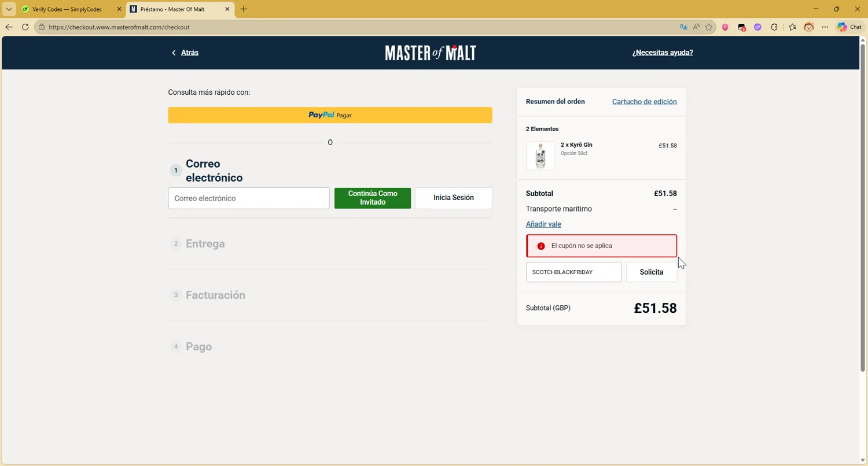
Task: Click the 'Resumen del orden' heading
Action: [x=556, y=102]
